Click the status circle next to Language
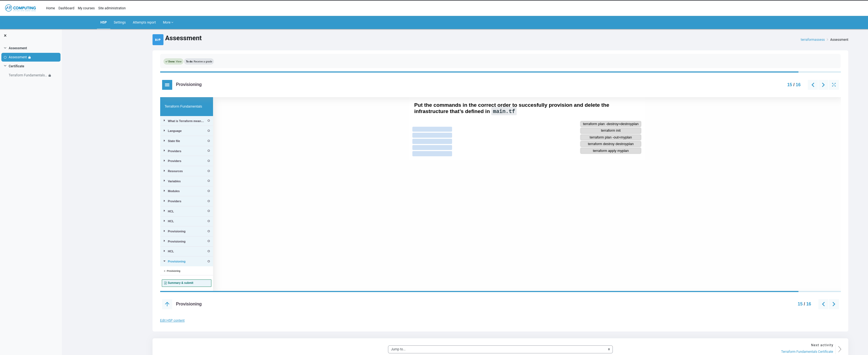Screen dimensions: 868x355 pyautogui.click(x=209, y=131)
